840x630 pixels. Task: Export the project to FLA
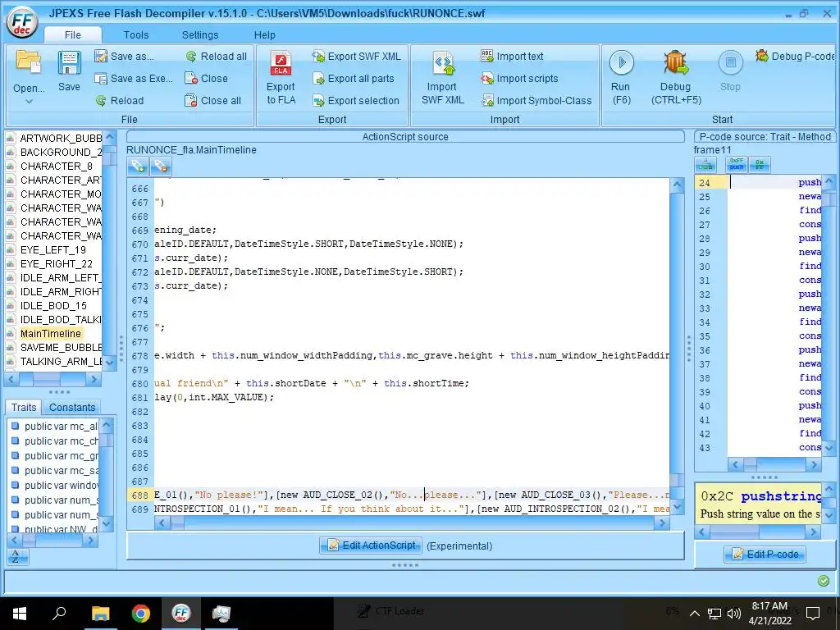coord(281,78)
